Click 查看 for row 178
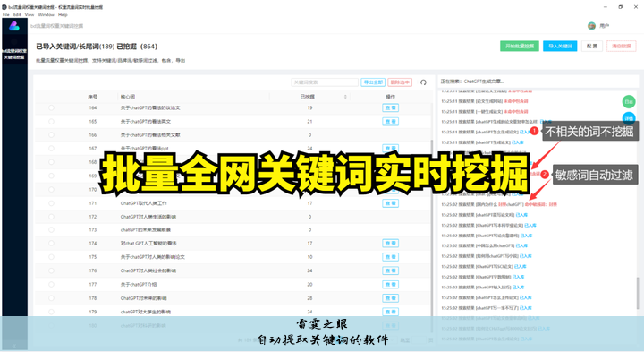 (x=390, y=298)
